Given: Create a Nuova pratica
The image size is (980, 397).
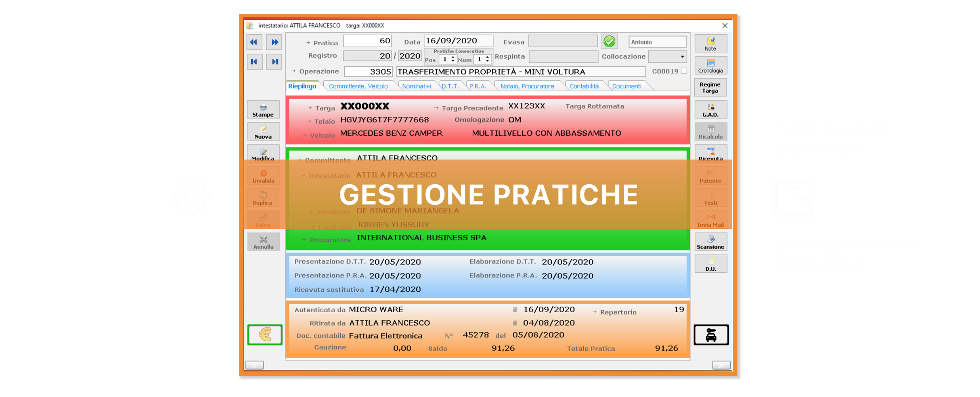Looking at the screenshot, I should [263, 132].
